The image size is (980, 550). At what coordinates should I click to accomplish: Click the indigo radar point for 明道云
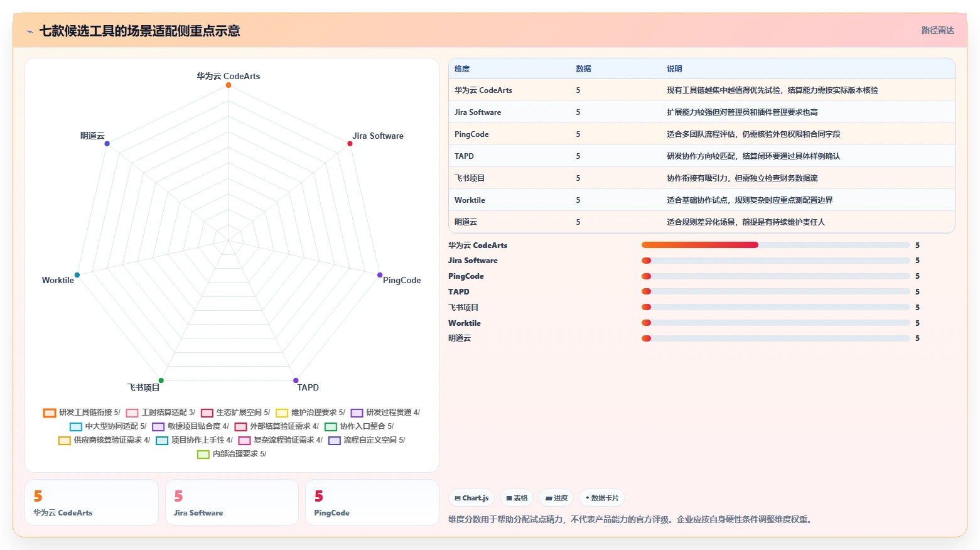[x=107, y=144]
